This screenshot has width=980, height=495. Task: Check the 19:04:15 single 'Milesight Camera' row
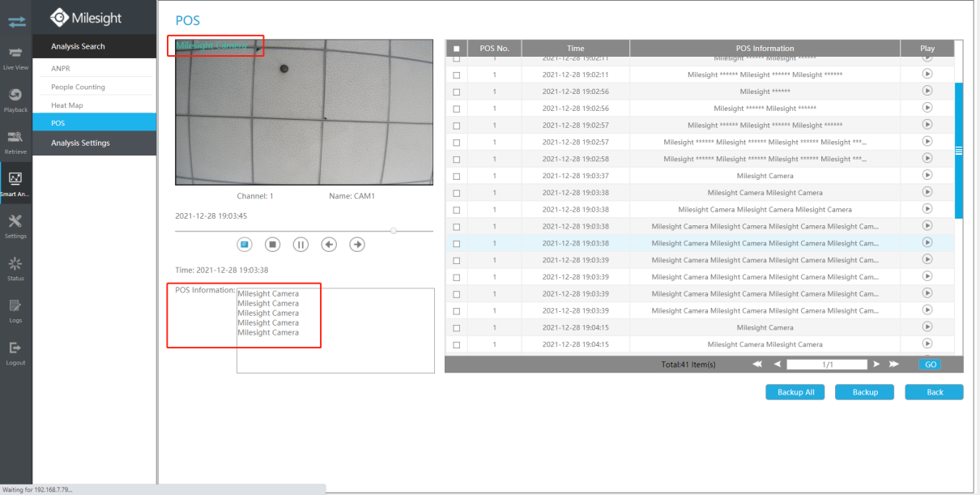click(457, 328)
